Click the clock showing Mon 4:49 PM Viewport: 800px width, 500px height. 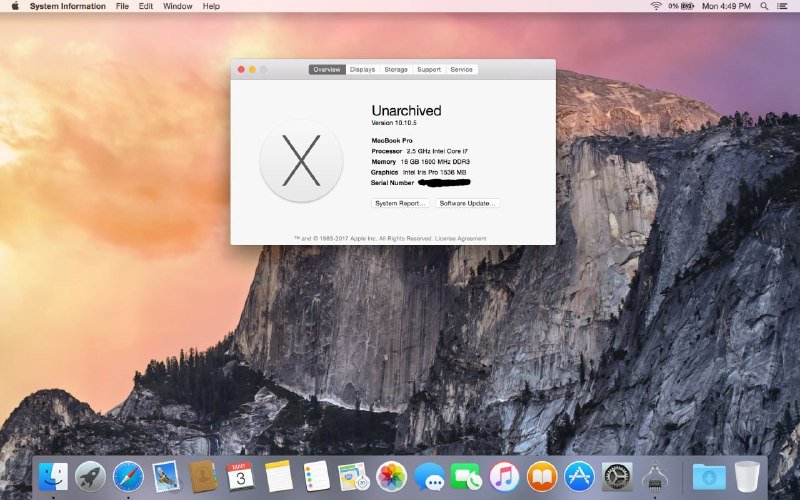[x=726, y=6]
